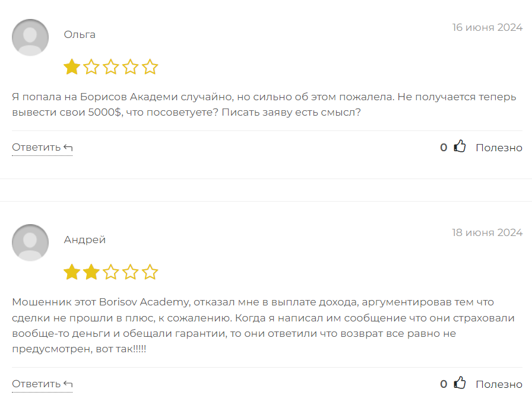Click Andrey's avatar placeholder image
Viewport: 532px width, 408px height.
click(x=30, y=242)
